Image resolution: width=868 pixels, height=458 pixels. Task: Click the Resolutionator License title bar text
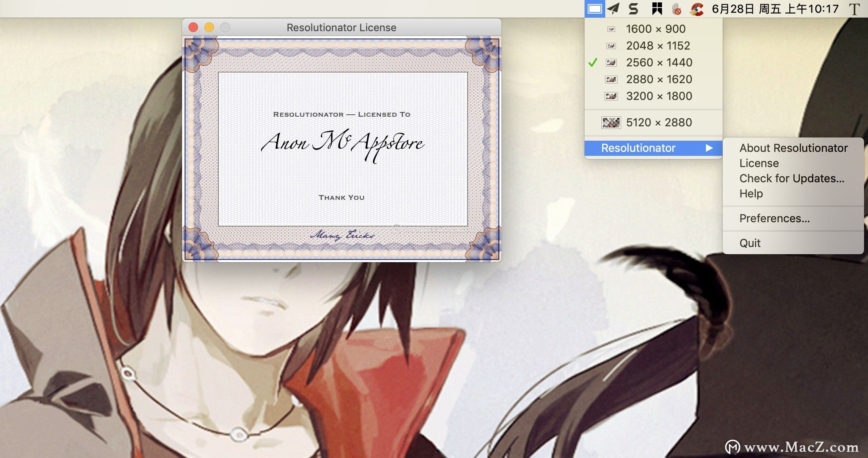[341, 28]
